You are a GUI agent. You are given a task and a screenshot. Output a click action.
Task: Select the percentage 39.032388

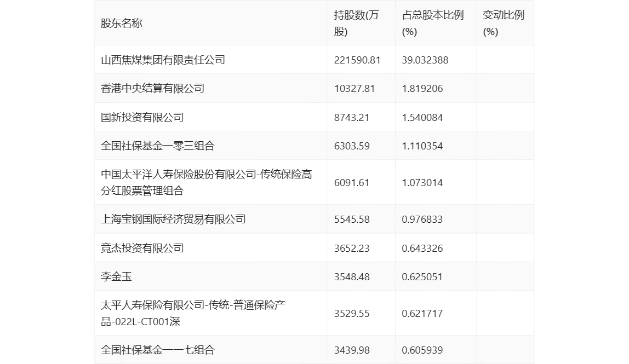(425, 60)
